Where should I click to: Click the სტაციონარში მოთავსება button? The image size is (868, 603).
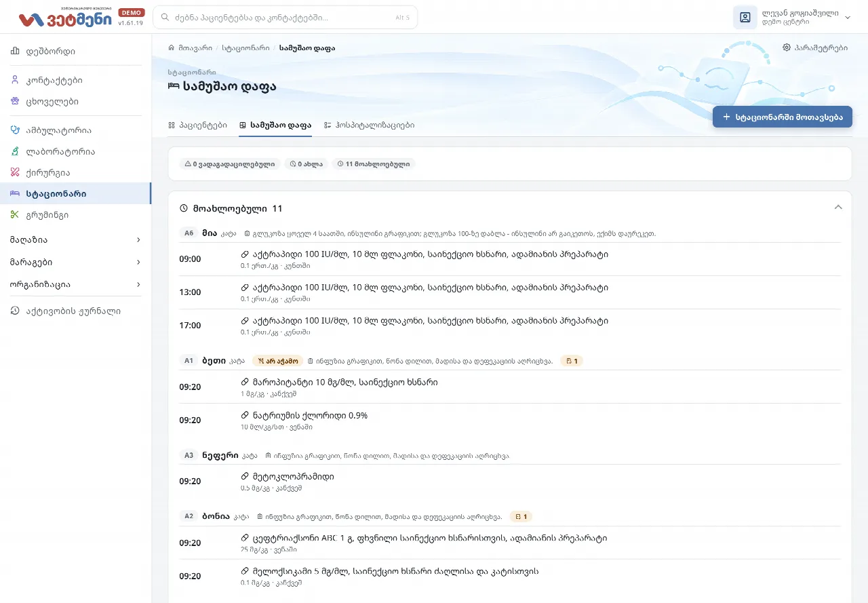pyautogui.click(x=783, y=117)
